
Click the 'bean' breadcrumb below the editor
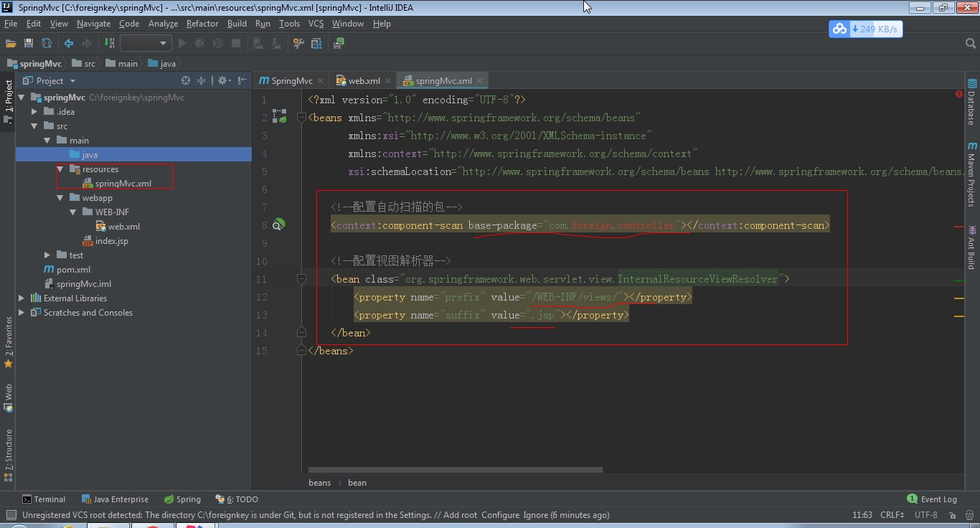pyautogui.click(x=357, y=483)
